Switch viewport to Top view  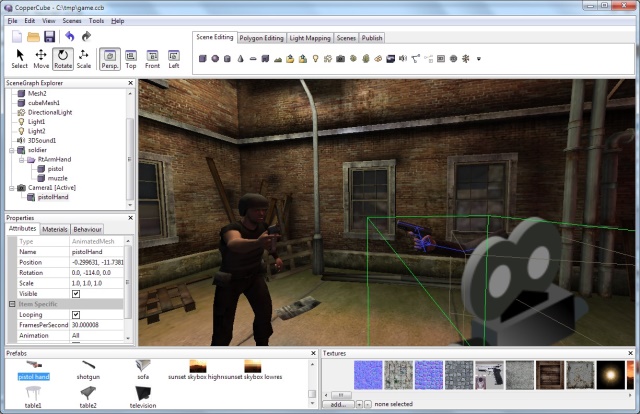point(131,59)
